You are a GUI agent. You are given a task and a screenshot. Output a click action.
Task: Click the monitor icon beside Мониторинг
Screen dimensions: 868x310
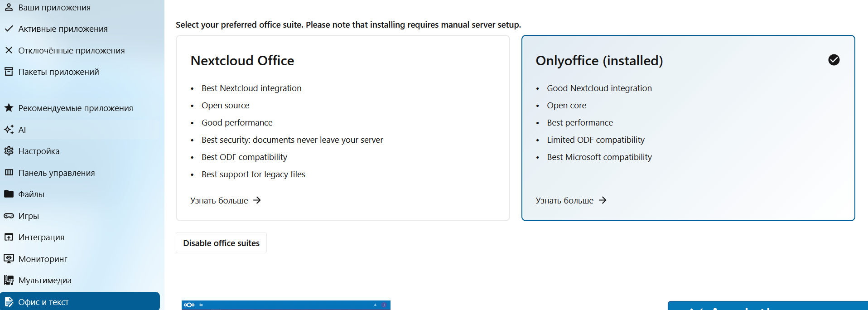tap(9, 259)
